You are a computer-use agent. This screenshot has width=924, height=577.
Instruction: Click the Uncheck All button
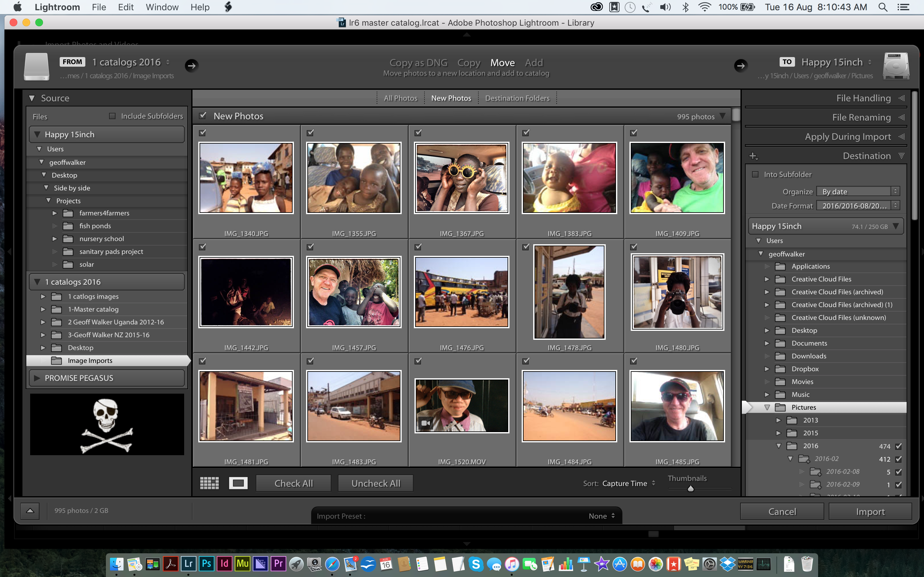click(375, 483)
